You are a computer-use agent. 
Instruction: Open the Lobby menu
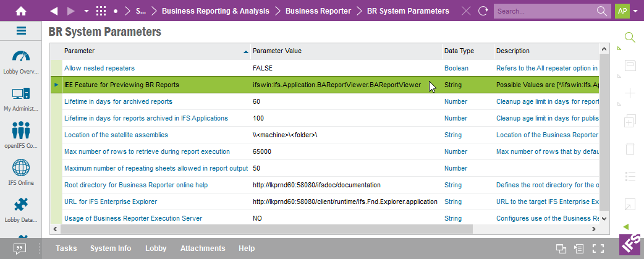pos(156,248)
